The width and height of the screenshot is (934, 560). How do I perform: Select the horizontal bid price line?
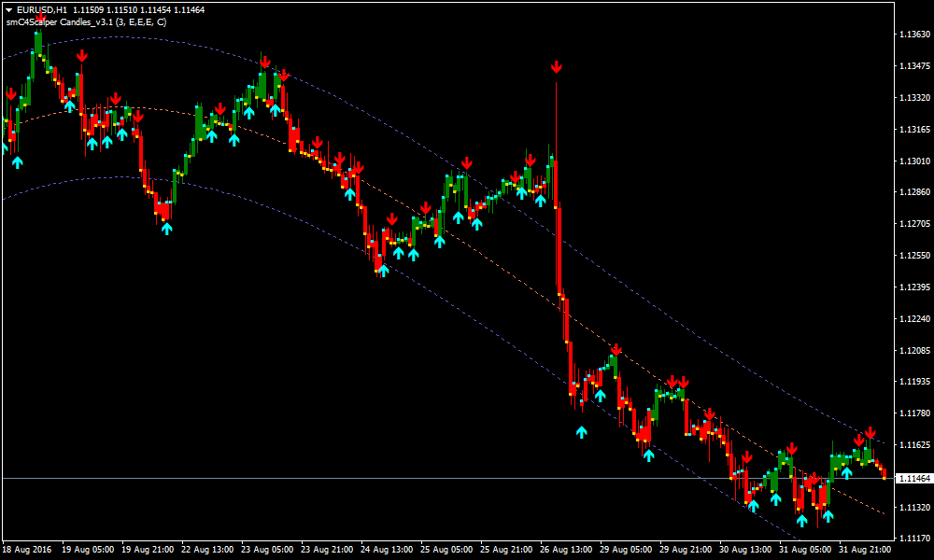(374, 478)
